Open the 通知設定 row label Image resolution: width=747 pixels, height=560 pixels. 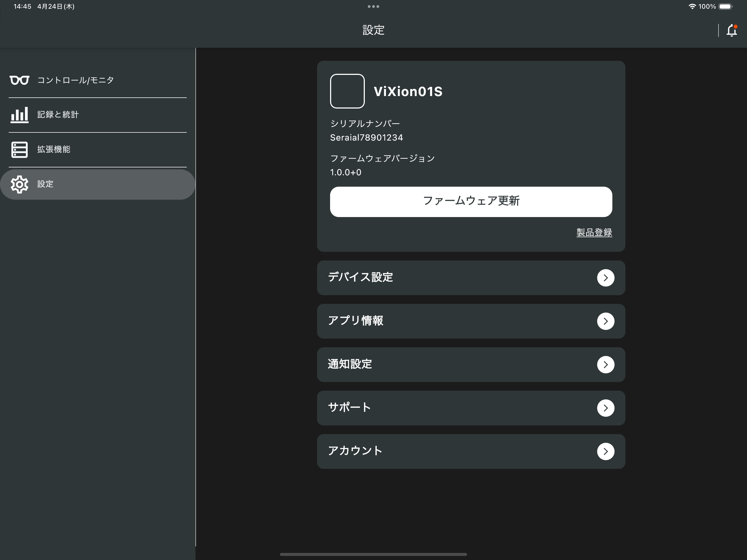point(350,364)
